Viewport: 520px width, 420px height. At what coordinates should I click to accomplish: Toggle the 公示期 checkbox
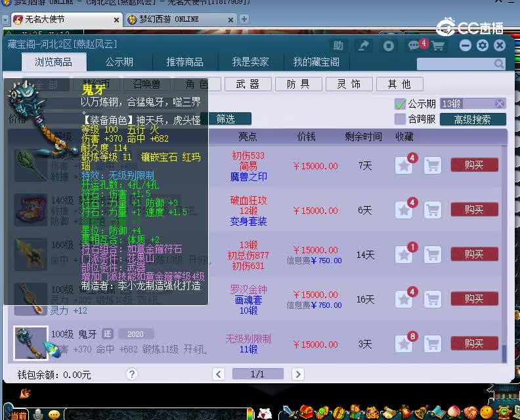pyautogui.click(x=401, y=104)
